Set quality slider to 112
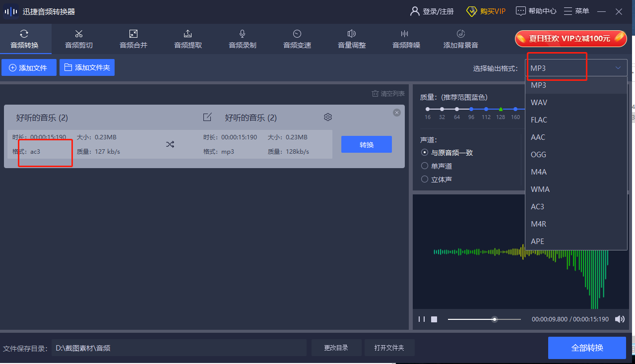The height and width of the screenshot is (364, 635). tap(486, 109)
